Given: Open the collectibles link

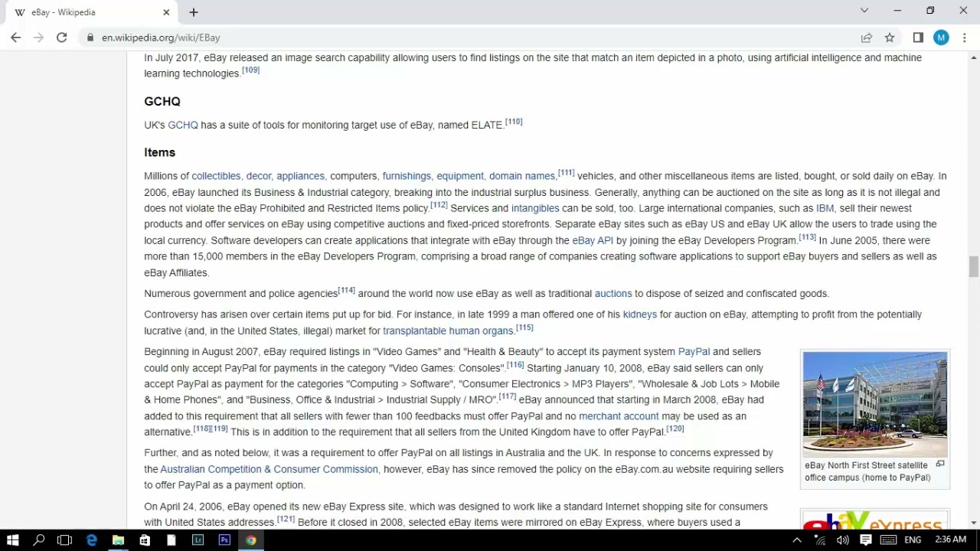Looking at the screenshot, I should click(x=216, y=176).
